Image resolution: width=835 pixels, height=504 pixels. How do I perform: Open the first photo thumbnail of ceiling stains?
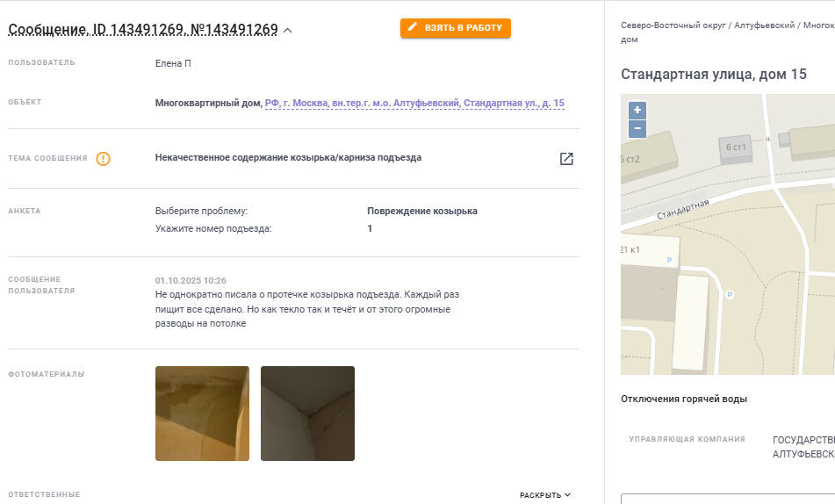click(x=202, y=414)
